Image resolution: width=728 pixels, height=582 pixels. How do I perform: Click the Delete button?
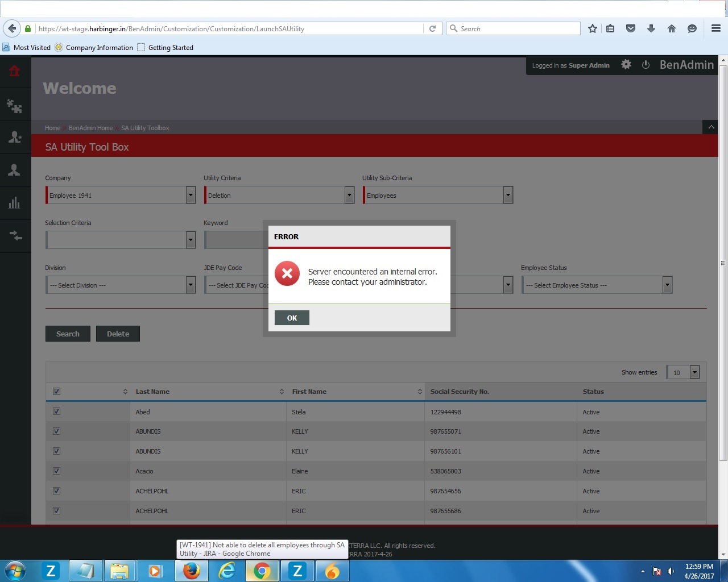[x=118, y=334]
